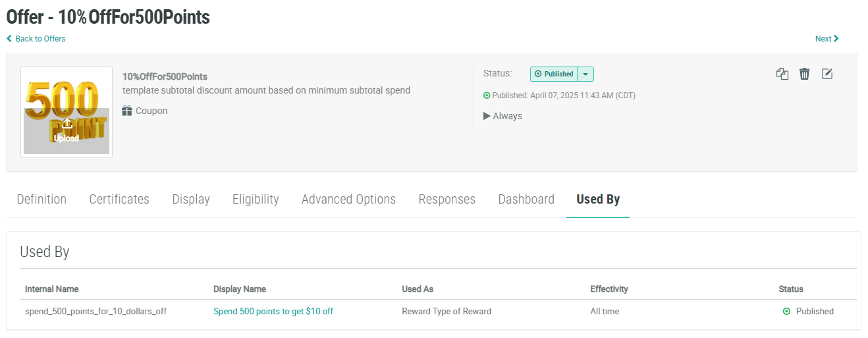Click the upload icon on offer image
868x338 pixels.
point(67,124)
